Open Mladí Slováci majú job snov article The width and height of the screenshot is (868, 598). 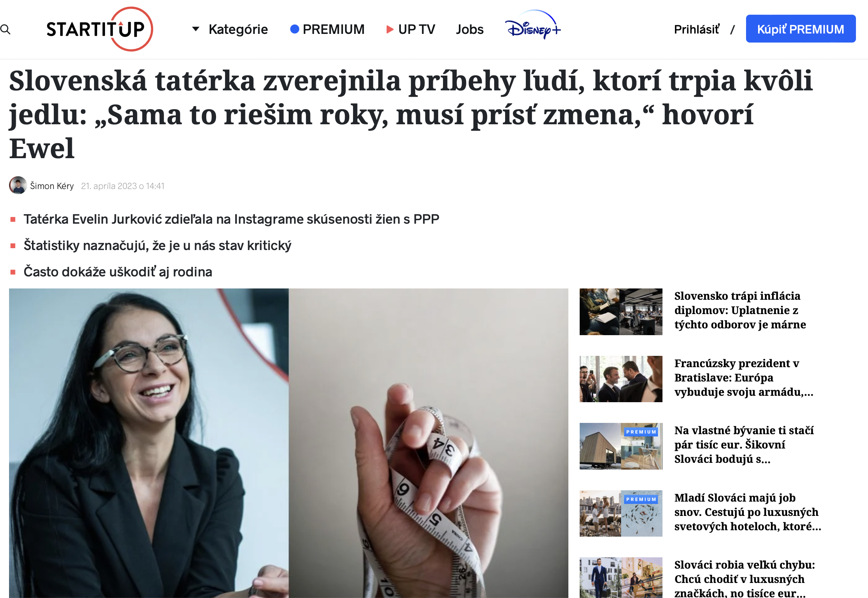point(748,512)
